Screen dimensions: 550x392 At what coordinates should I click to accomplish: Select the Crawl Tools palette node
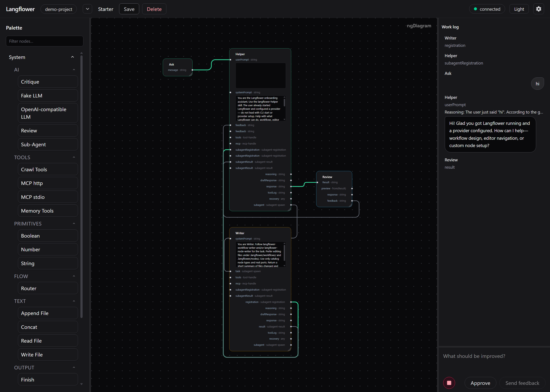point(48,170)
